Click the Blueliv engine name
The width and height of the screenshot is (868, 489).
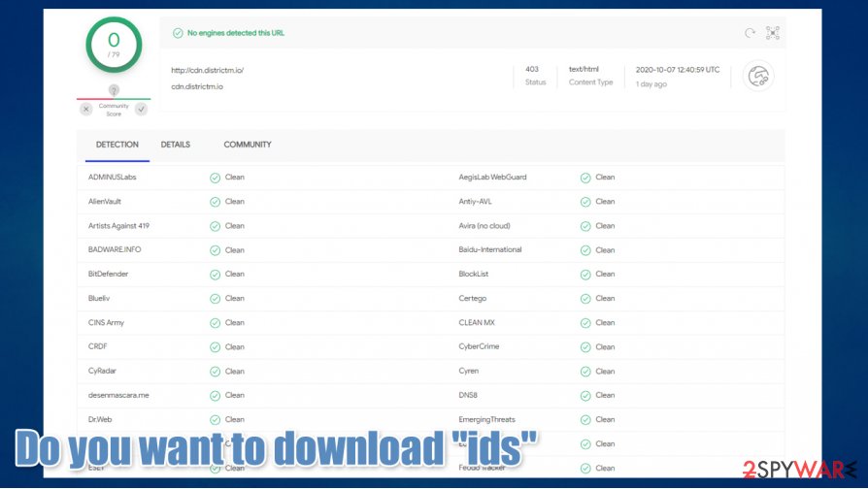click(x=98, y=298)
